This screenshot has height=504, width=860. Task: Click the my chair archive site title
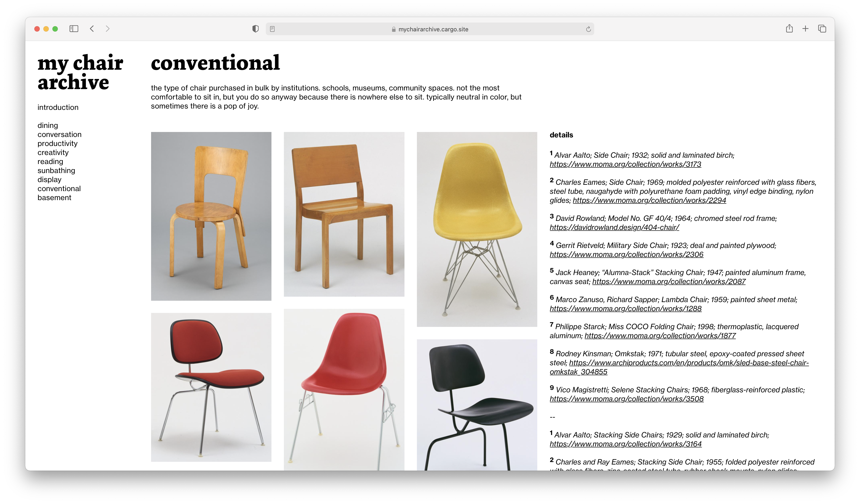pos(80,72)
